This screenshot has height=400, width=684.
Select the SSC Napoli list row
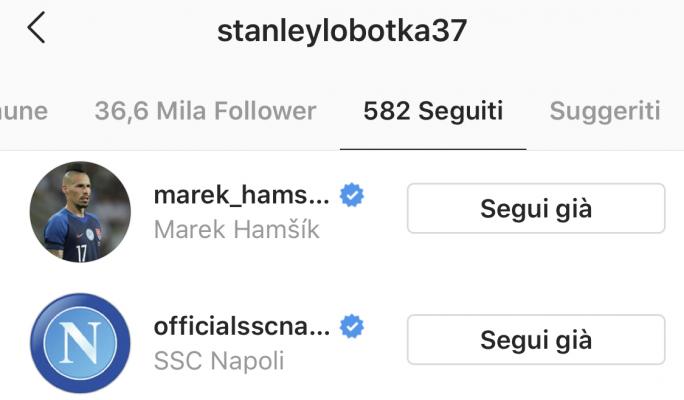click(x=342, y=343)
